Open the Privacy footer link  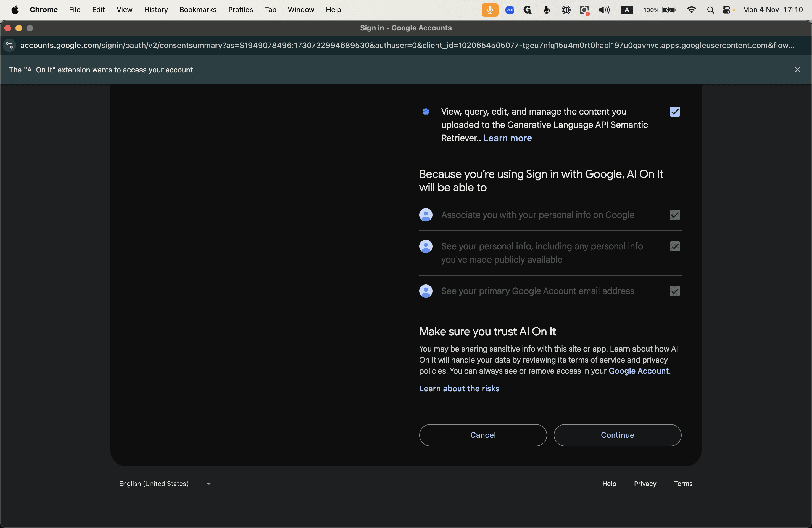pyautogui.click(x=645, y=484)
